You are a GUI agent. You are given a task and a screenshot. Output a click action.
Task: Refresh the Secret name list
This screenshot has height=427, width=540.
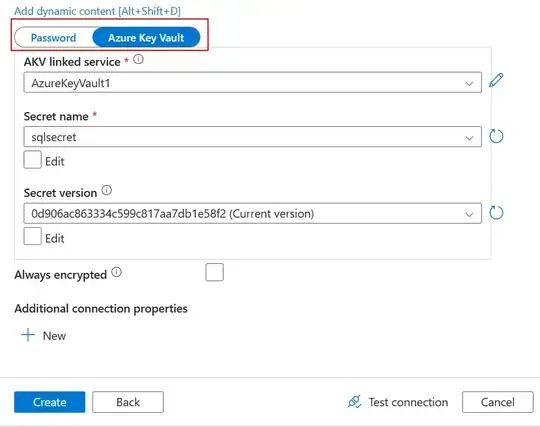[x=496, y=136]
